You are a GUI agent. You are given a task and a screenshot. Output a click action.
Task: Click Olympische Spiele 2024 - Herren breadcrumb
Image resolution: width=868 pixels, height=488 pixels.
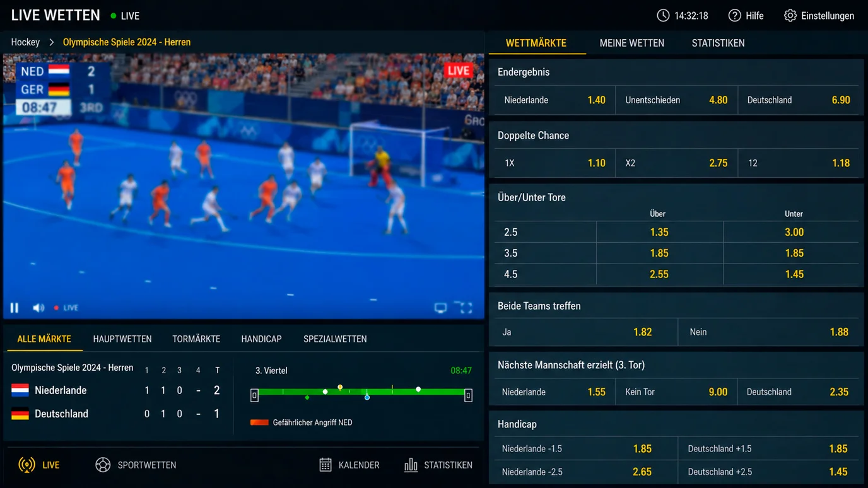point(127,42)
